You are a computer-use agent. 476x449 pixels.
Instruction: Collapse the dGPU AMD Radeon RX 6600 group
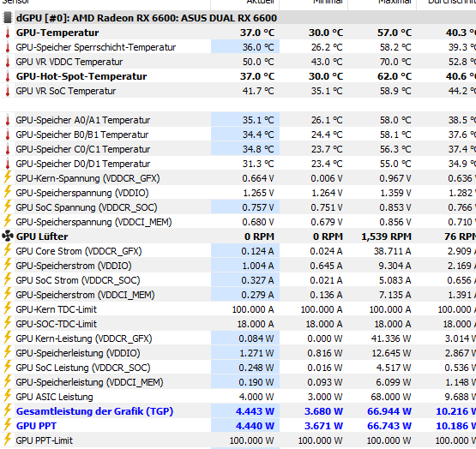point(8,18)
